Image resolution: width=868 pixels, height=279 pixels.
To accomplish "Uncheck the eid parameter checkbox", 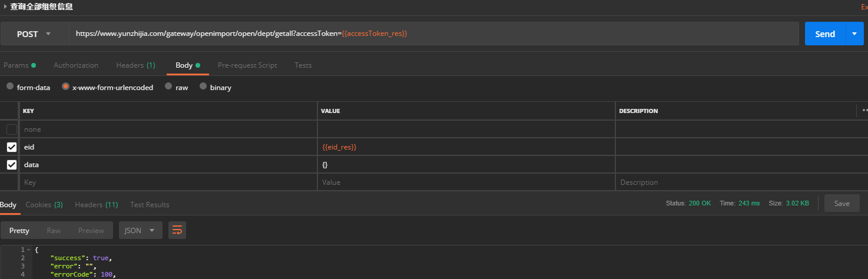I will pyautogui.click(x=12, y=147).
